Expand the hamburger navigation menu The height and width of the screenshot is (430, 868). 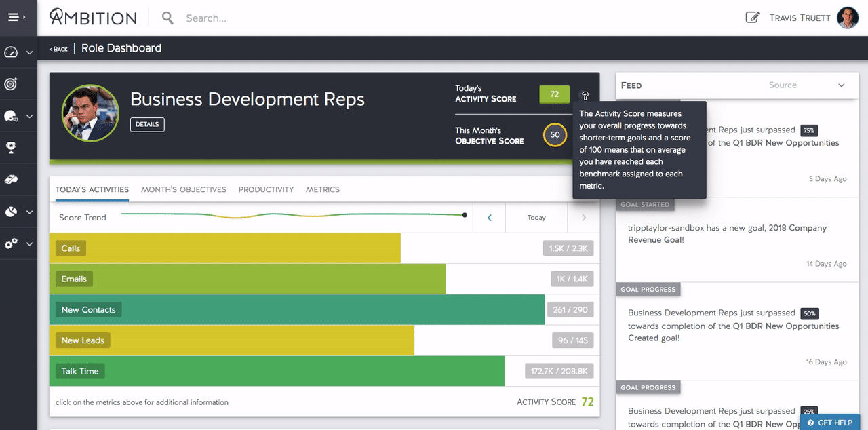16,18
